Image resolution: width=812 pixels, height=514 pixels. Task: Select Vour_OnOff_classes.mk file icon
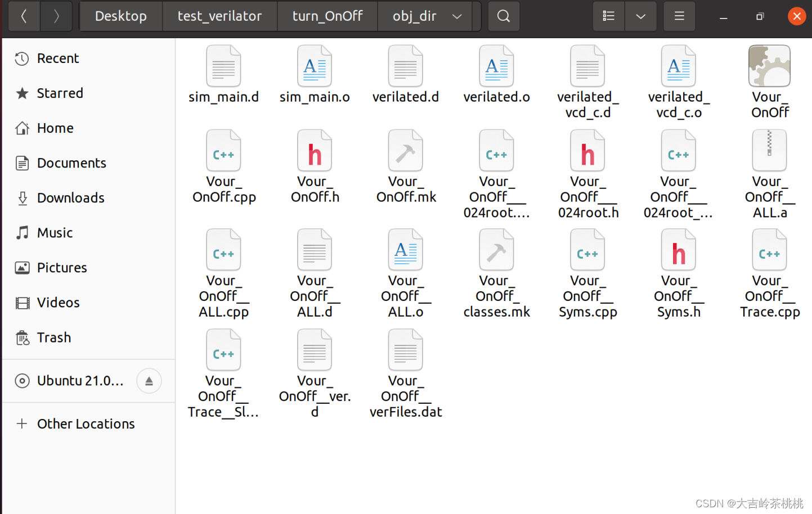tap(496, 250)
